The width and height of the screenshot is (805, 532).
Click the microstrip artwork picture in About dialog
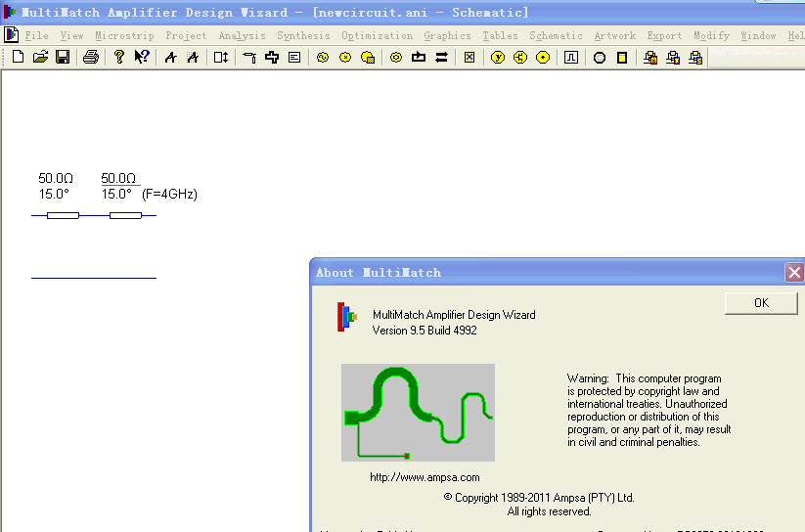(x=418, y=413)
